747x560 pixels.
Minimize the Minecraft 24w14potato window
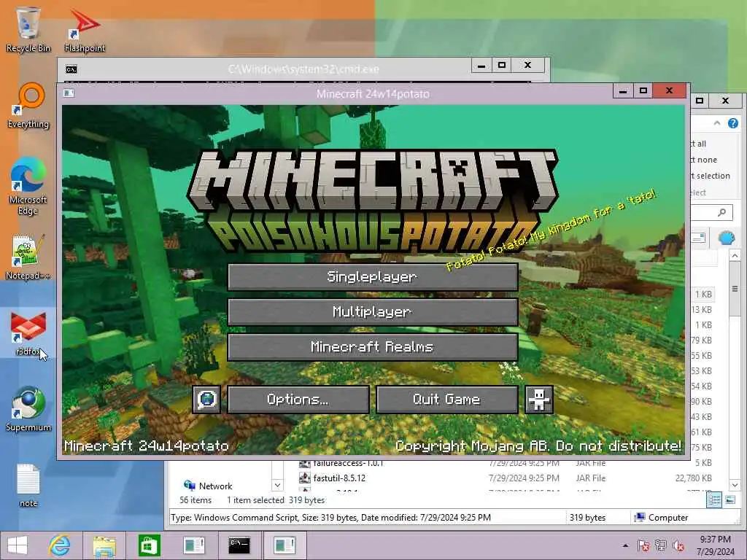pos(623,90)
